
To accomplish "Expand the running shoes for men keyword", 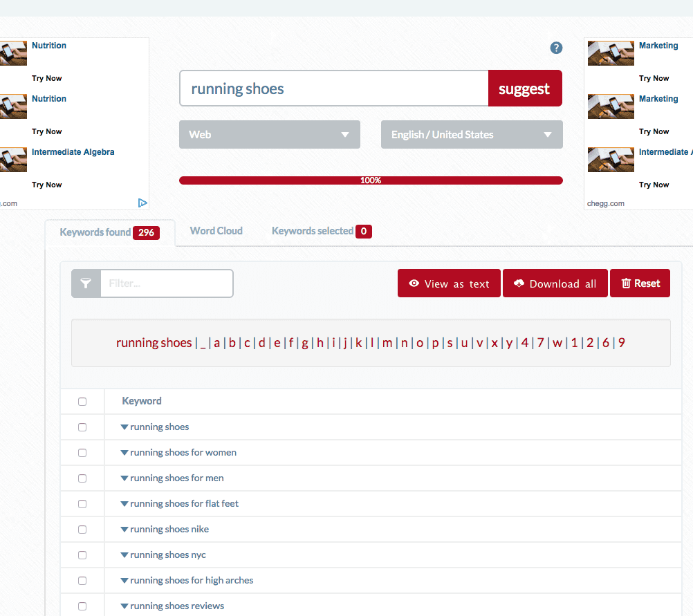I will [x=124, y=478].
